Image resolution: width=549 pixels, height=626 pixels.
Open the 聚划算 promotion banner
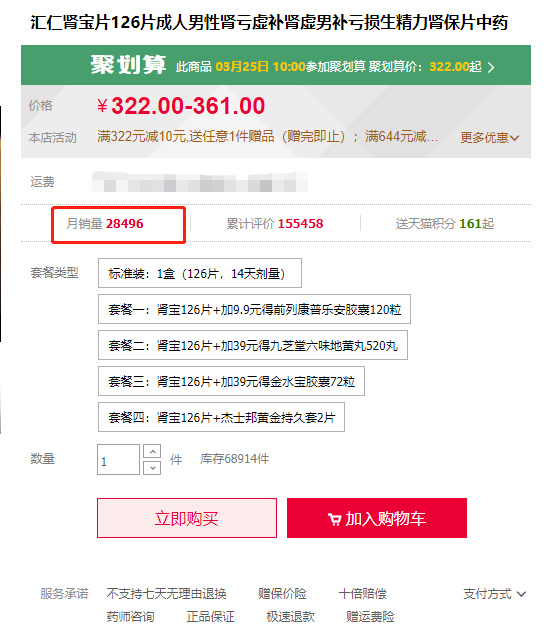276,65
